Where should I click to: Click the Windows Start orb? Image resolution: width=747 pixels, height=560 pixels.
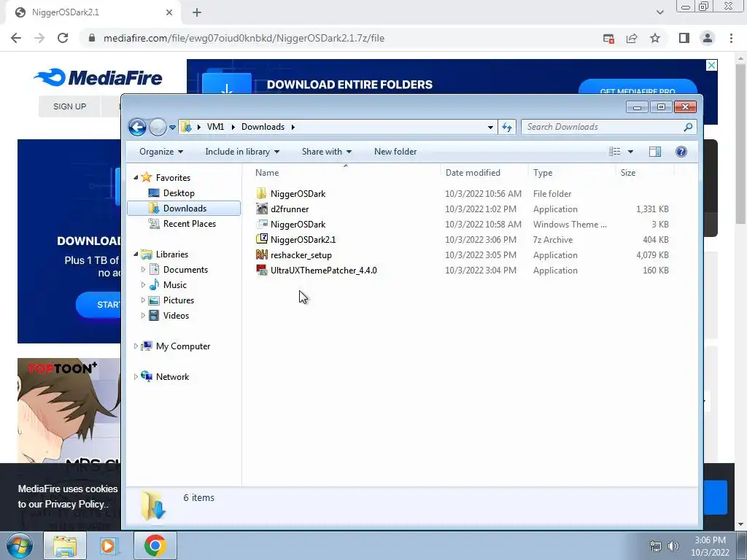(x=20, y=545)
